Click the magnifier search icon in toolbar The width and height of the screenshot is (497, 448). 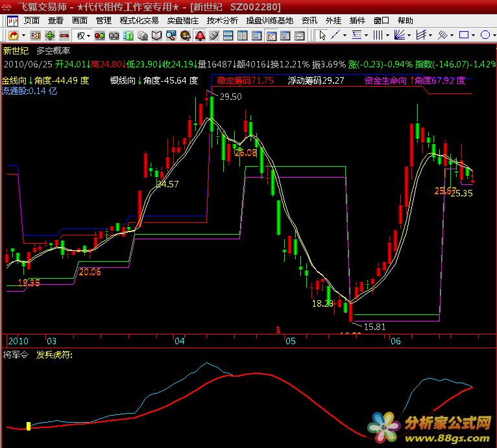(x=171, y=35)
